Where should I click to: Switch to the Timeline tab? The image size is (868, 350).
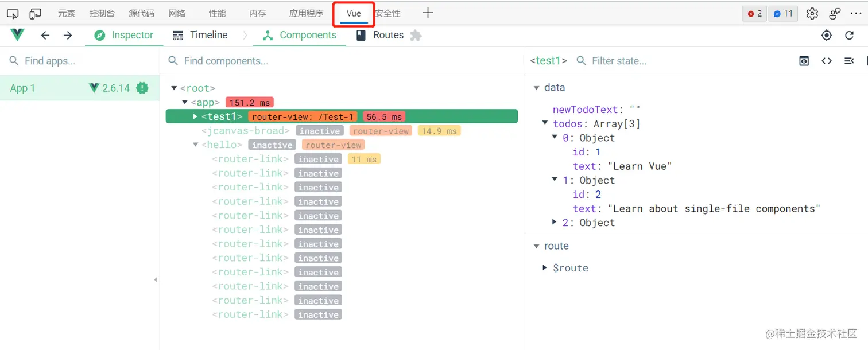click(x=200, y=36)
